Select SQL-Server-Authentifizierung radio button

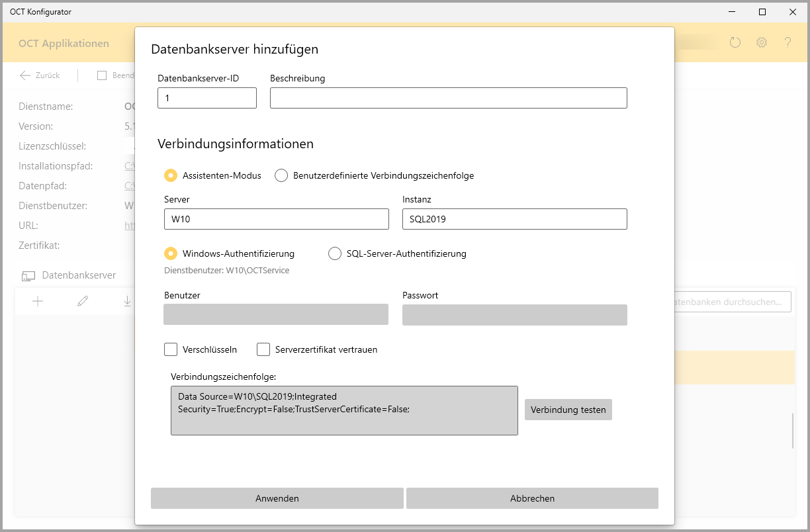click(x=335, y=253)
